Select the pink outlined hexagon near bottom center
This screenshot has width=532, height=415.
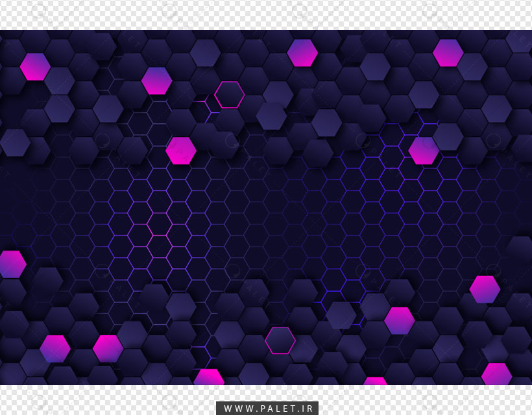[280, 340]
